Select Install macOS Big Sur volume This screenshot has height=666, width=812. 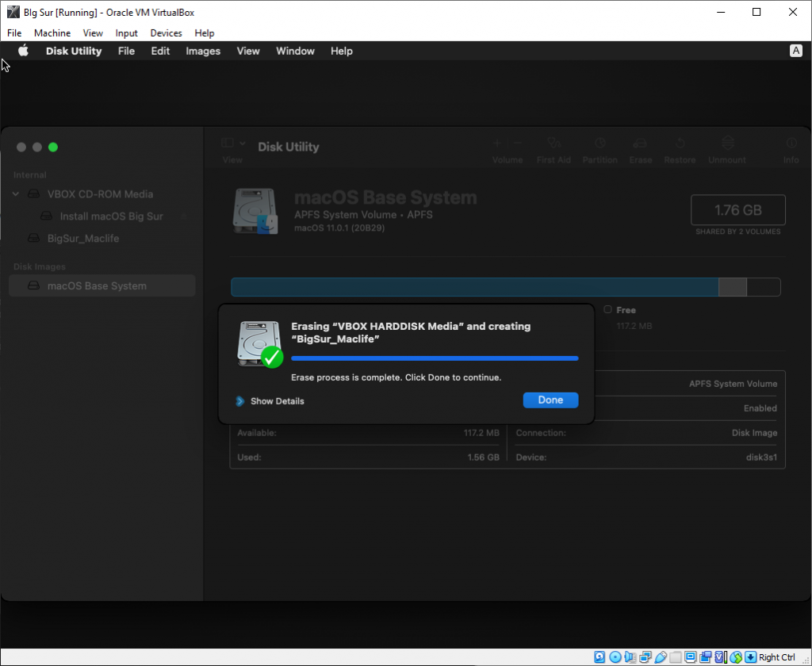point(111,216)
